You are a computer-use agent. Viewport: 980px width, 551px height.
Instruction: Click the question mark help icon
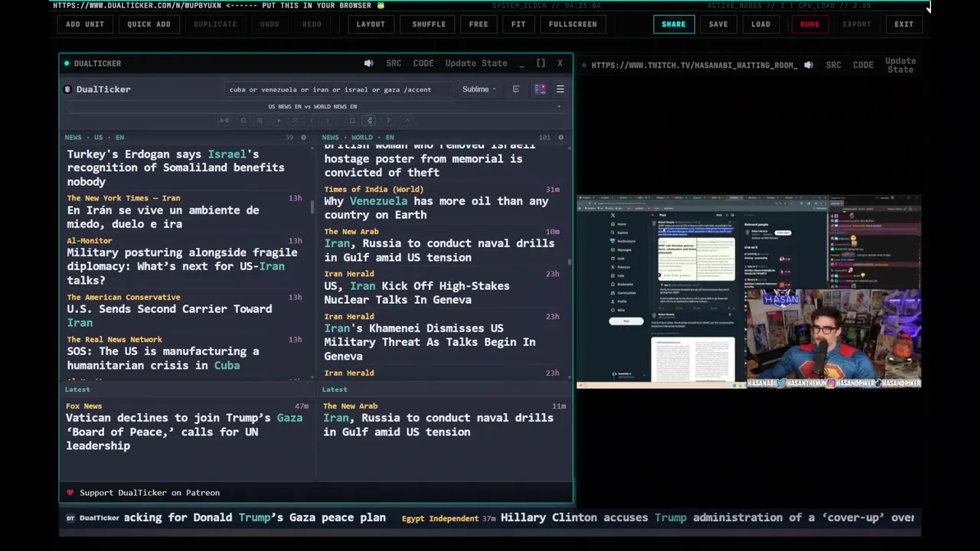click(388, 120)
